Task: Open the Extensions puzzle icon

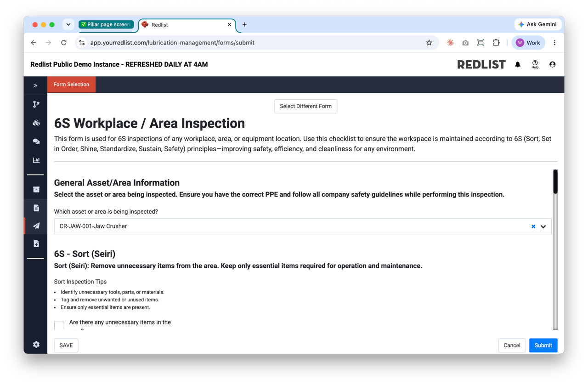Action: click(496, 43)
